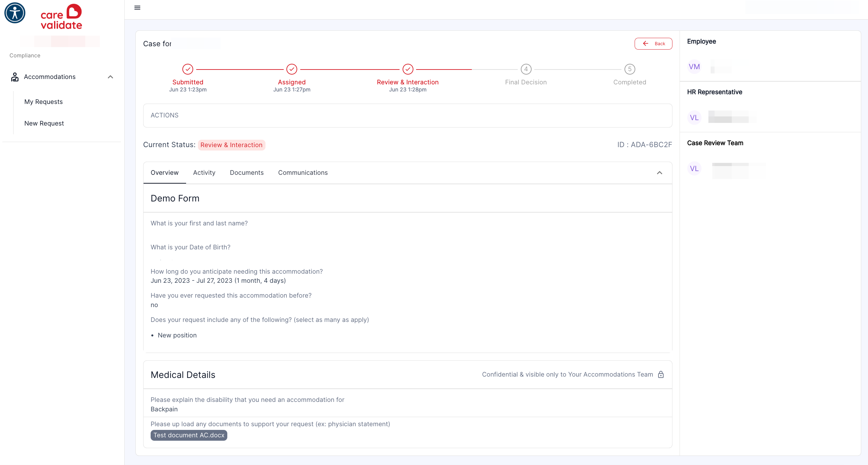Click the VL avatar under Case Review Team
The height and width of the screenshot is (465, 868).
694,168
